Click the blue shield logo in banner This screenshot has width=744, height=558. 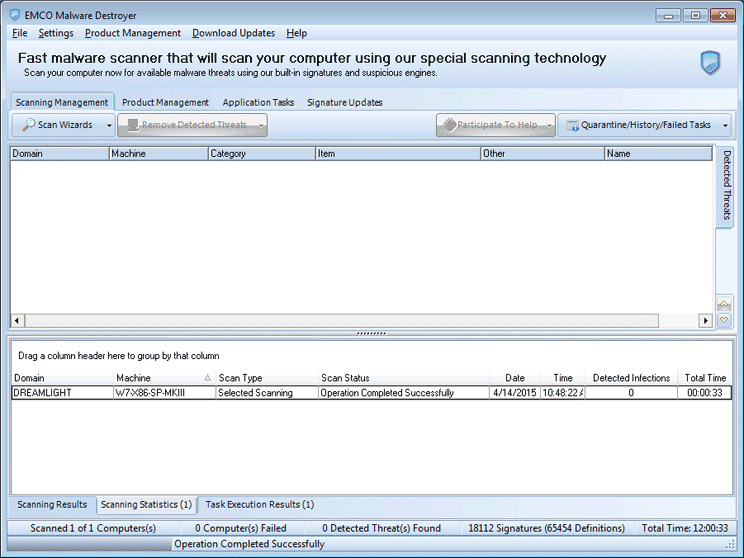(x=710, y=63)
